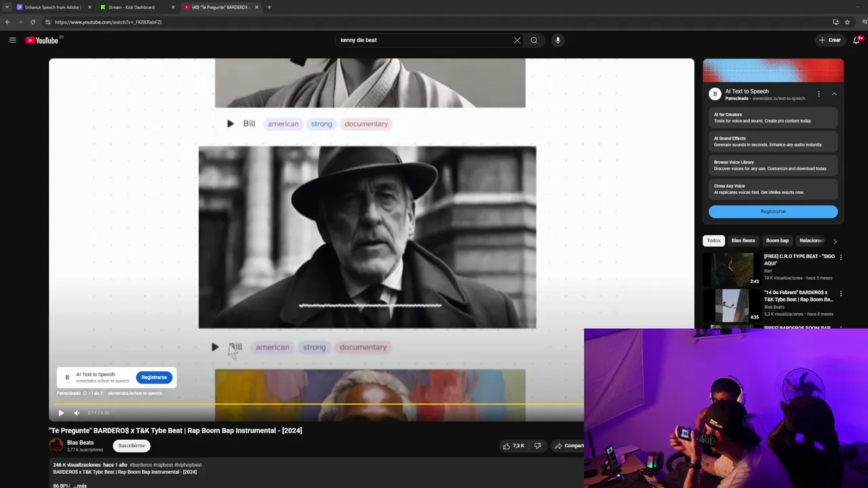This screenshot has height=488, width=868.
Task: Switch to Stream - Kick Dashboard tab
Action: [136, 7]
